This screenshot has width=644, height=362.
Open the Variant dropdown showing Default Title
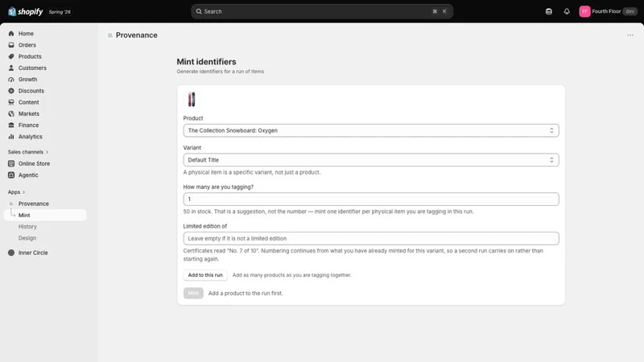click(x=371, y=160)
